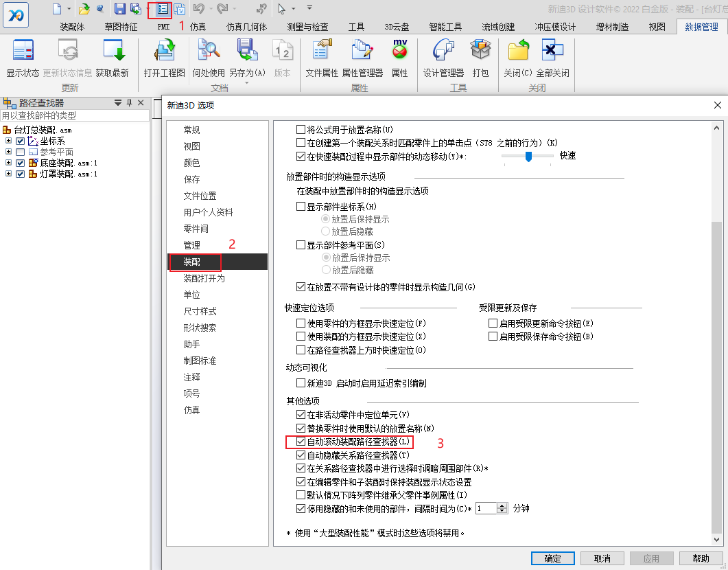Open the 仿真几何体 ribbon tab
Image resolution: width=728 pixels, height=570 pixels.
(246, 27)
